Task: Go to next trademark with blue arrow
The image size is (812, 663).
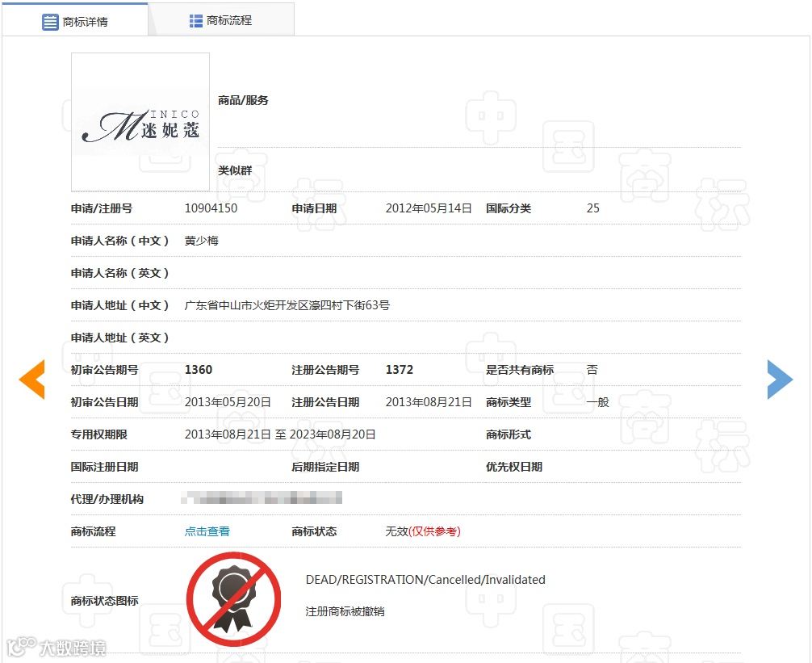Action: tap(780, 380)
